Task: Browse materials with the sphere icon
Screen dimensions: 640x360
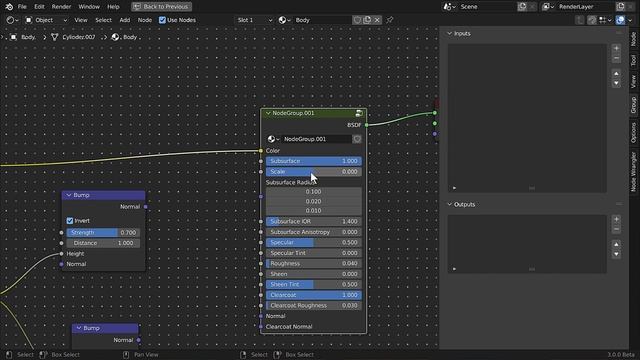Action: 284,20
